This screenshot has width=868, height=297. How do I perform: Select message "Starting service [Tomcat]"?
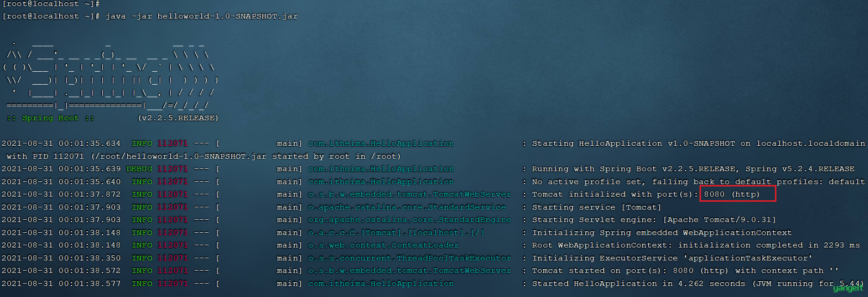click(x=597, y=207)
